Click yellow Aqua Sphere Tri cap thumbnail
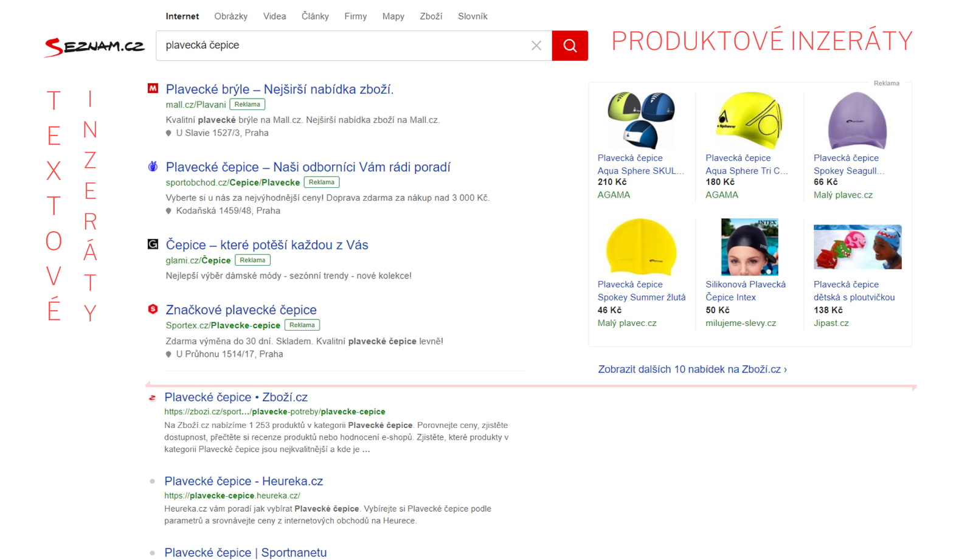 [x=749, y=120]
